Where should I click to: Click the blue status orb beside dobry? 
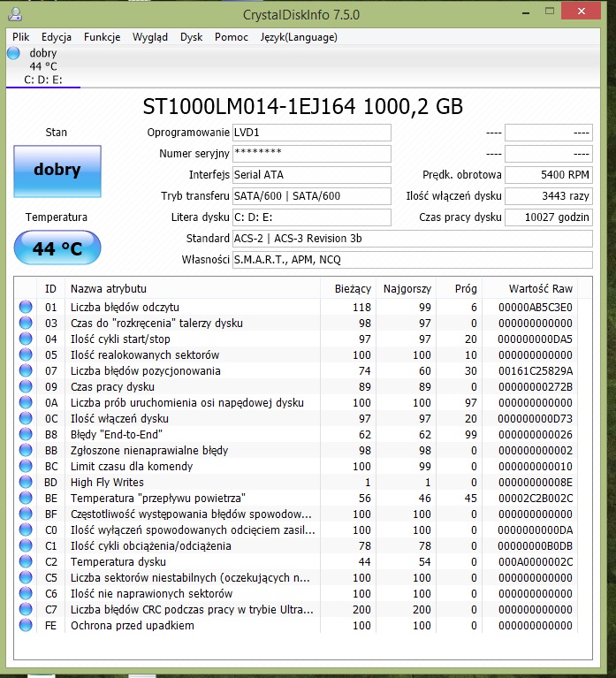(x=13, y=53)
